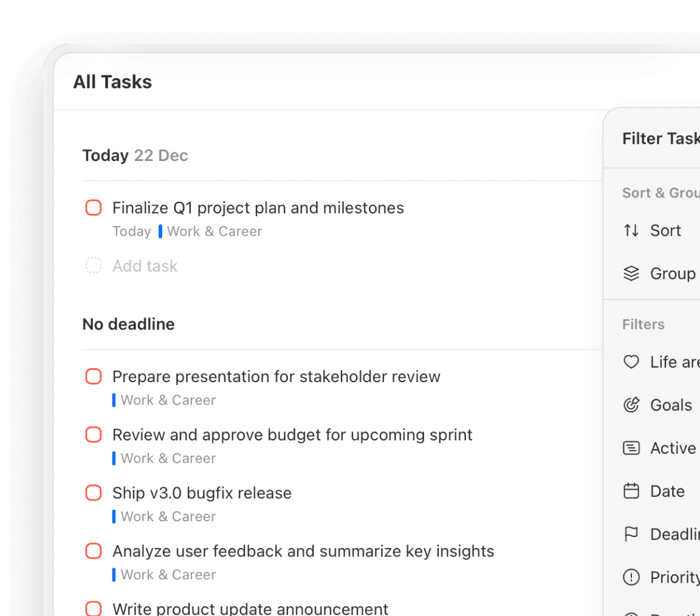Select the Active filter entry
Screen dimensions: 700x616
pos(673,448)
